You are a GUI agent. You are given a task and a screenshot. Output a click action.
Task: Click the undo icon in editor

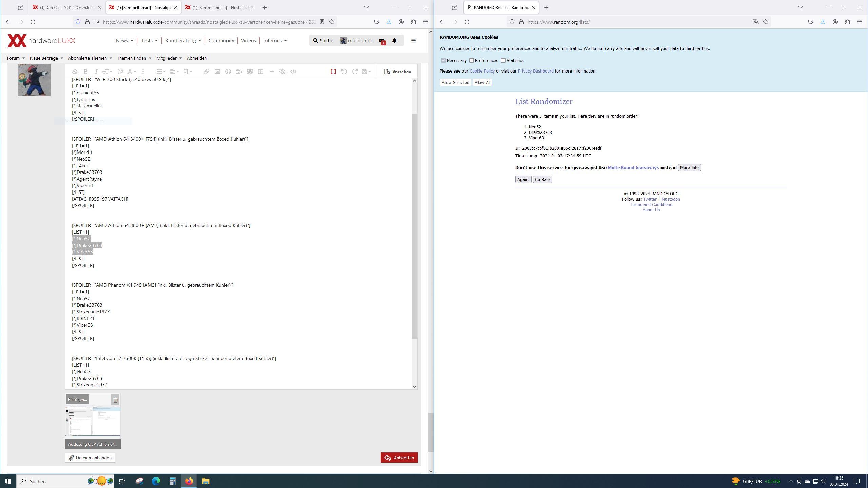click(x=344, y=72)
